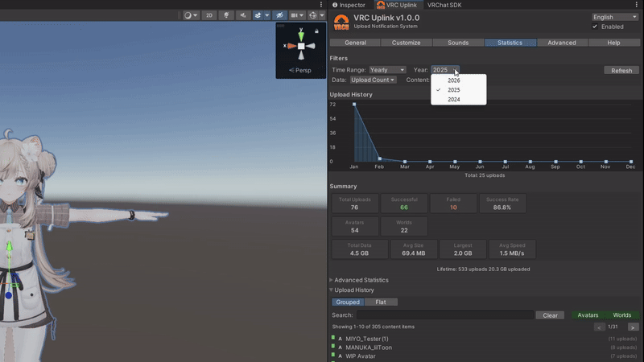The image size is (644, 362).
Task: Toggle the Worlds filter button
Action: coord(621,315)
